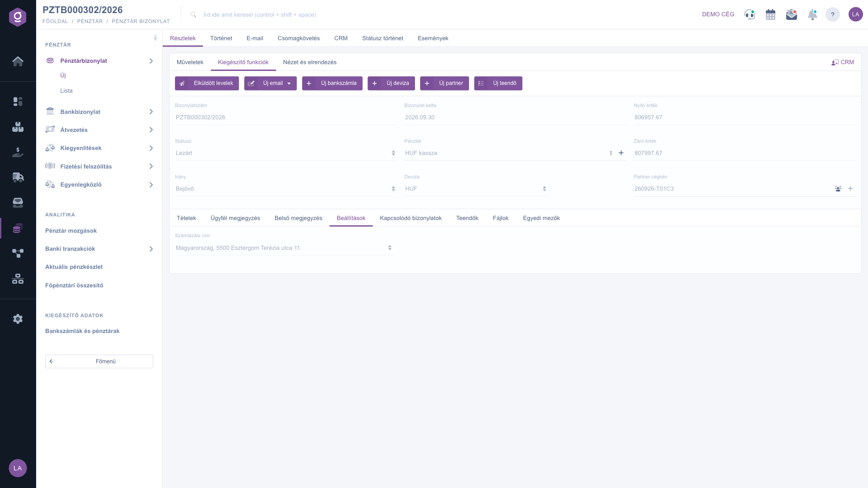
Task: Open the hand with dollar icon in sidebar
Action: [18, 152]
